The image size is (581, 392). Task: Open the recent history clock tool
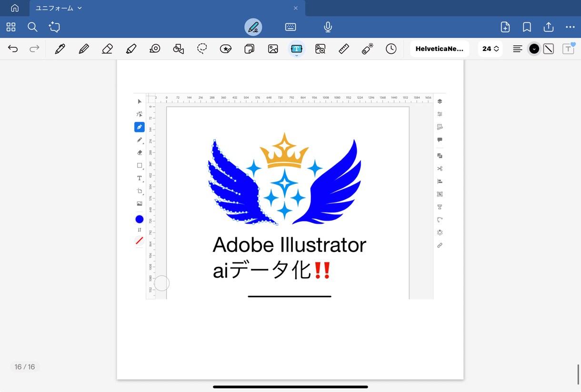391,49
